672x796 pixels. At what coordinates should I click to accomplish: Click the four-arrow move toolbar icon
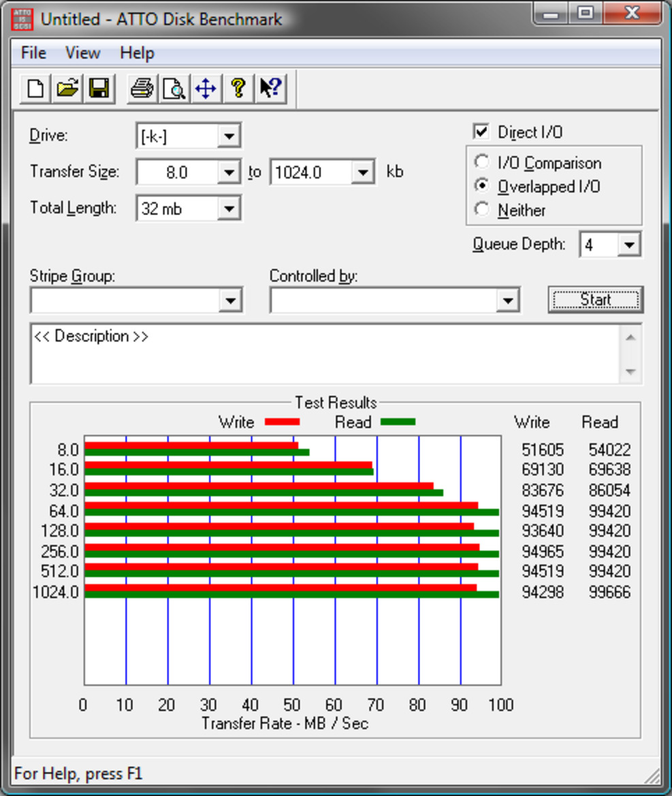[206, 89]
